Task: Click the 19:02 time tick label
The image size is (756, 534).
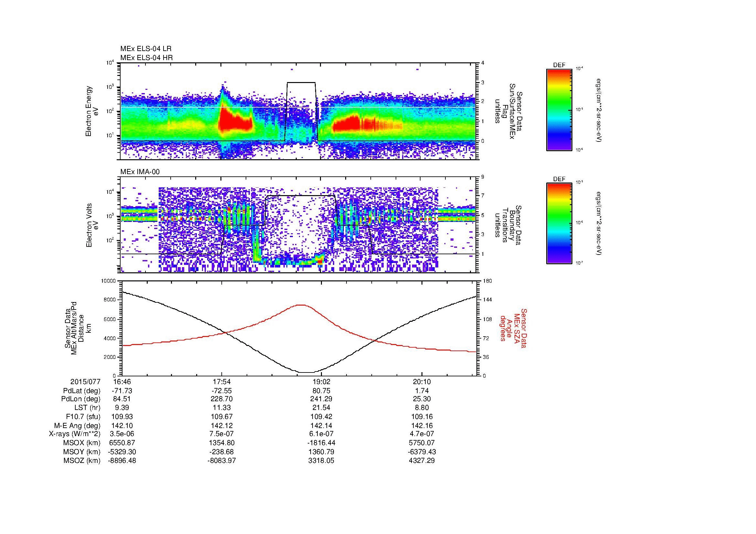Action: pos(321,382)
